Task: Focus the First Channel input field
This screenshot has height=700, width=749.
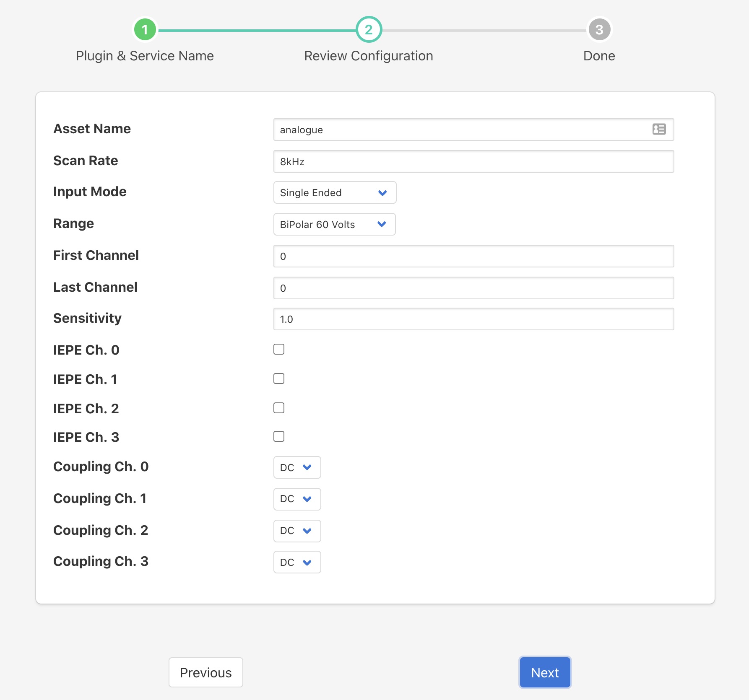Action: tap(473, 256)
